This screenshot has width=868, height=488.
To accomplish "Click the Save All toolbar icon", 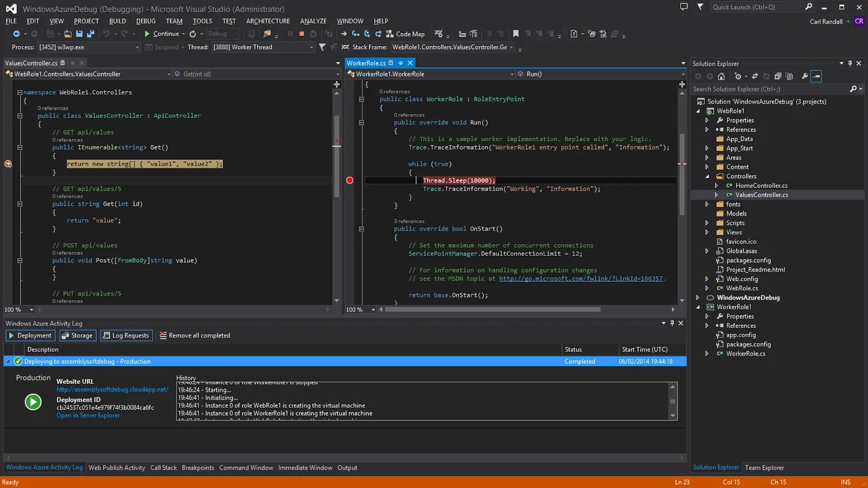I will (91, 34).
